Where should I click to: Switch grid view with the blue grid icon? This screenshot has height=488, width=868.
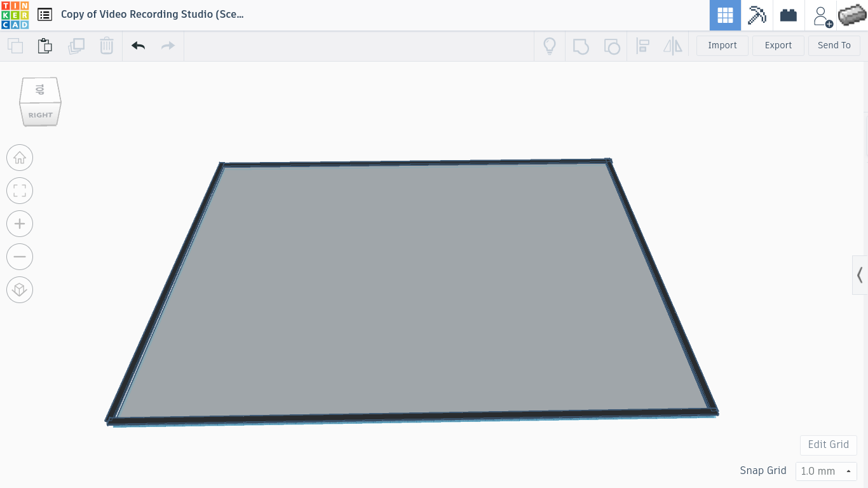click(725, 15)
